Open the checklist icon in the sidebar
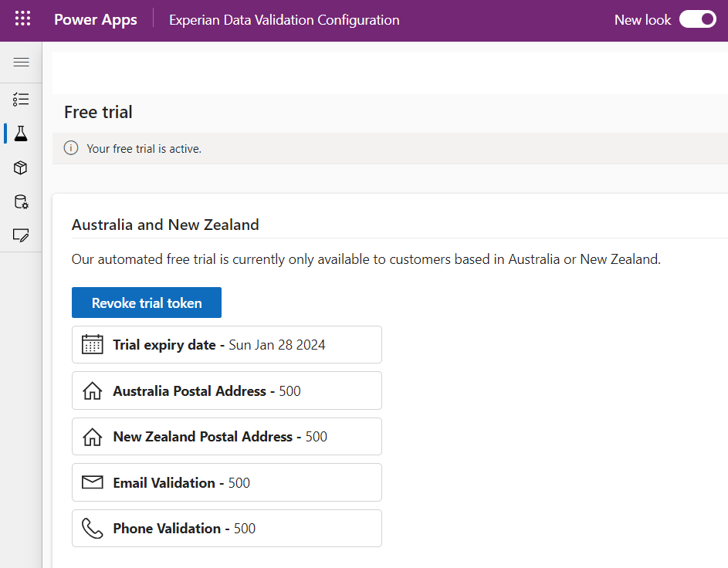This screenshot has width=728, height=568. (x=21, y=99)
